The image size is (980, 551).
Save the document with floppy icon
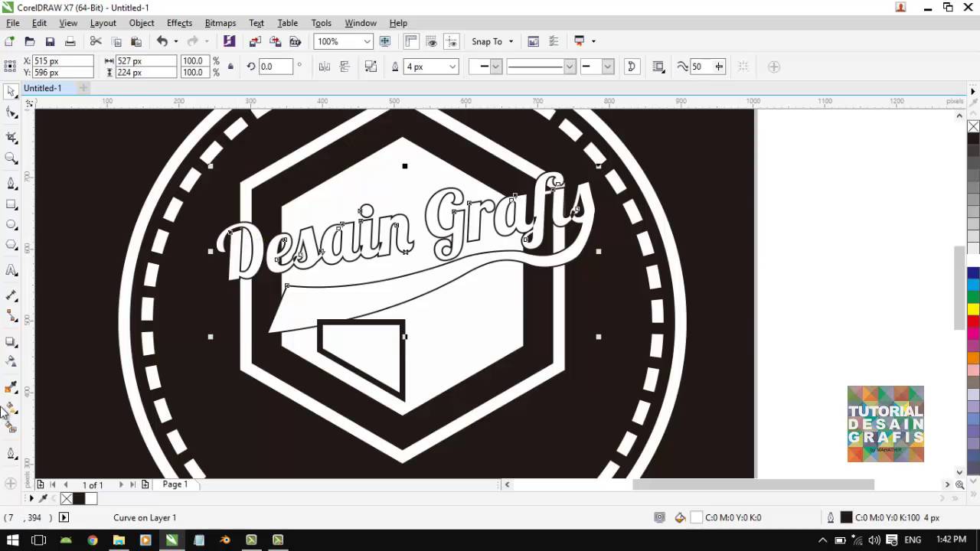50,41
